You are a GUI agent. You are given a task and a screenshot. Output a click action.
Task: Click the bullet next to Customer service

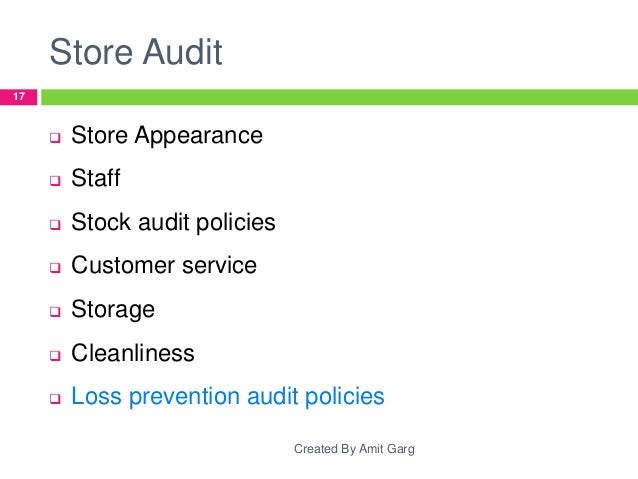click(x=55, y=267)
